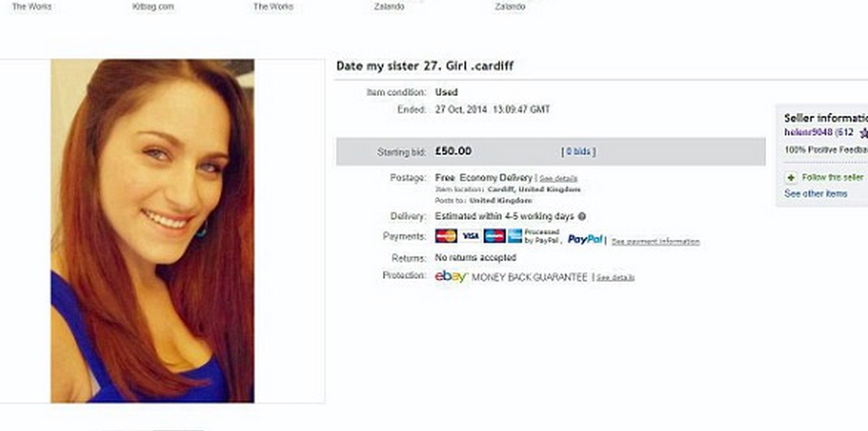This screenshot has width=868, height=431.
Task: Click the PayPal logo
Action: pyautogui.click(x=585, y=240)
